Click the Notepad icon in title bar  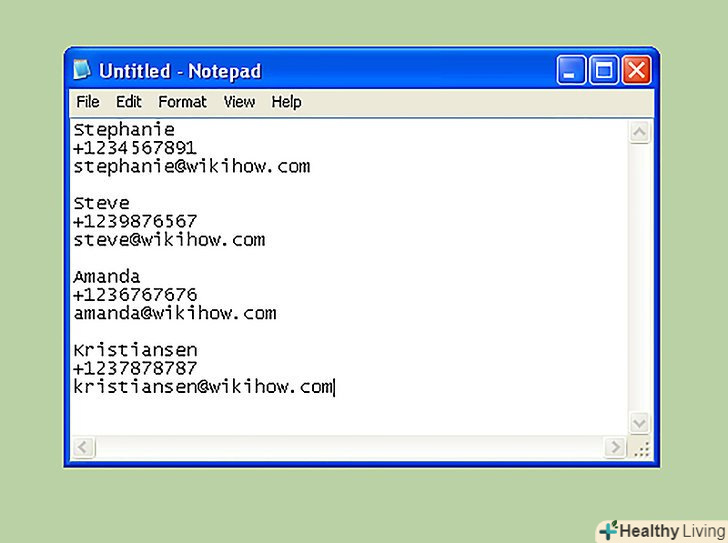coord(82,70)
